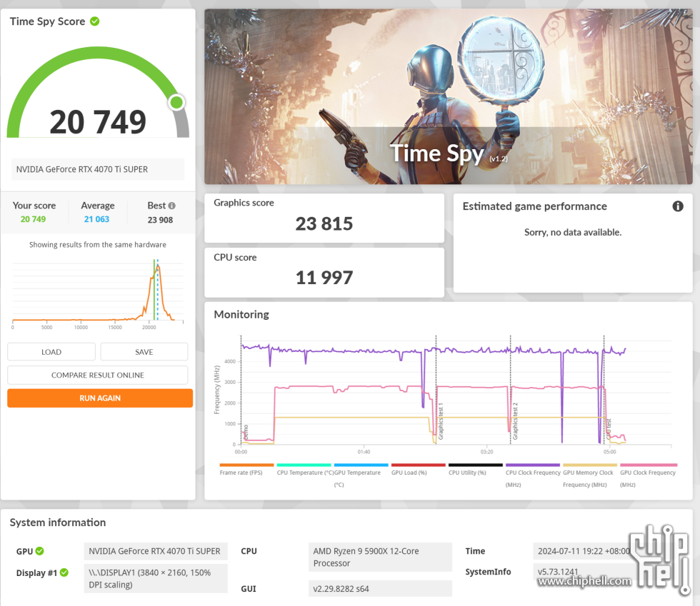Image resolution: width=700 pixels, height=606 pixels.
Task: Click the GPU value in System information
Action: [156, 551]
